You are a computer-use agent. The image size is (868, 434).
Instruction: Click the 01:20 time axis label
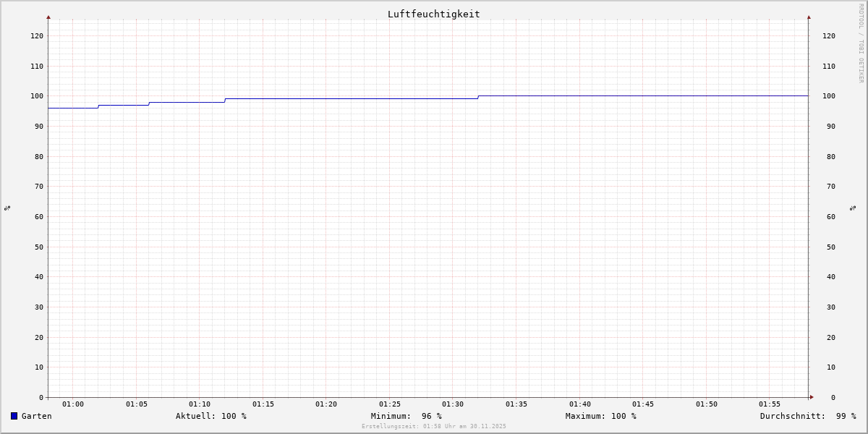(x=326, y=404)
